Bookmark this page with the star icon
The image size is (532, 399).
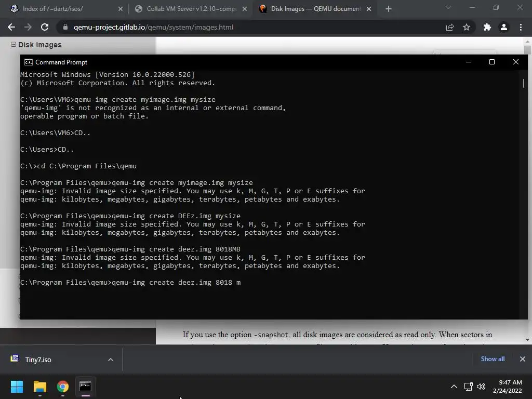(x=467, y=27)
